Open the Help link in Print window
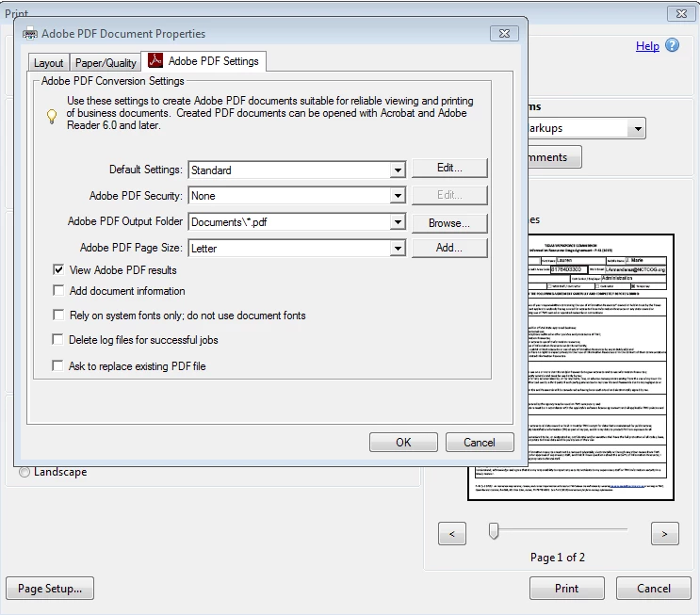Screen dimensions: 700x615 click(x=647, y=46)
